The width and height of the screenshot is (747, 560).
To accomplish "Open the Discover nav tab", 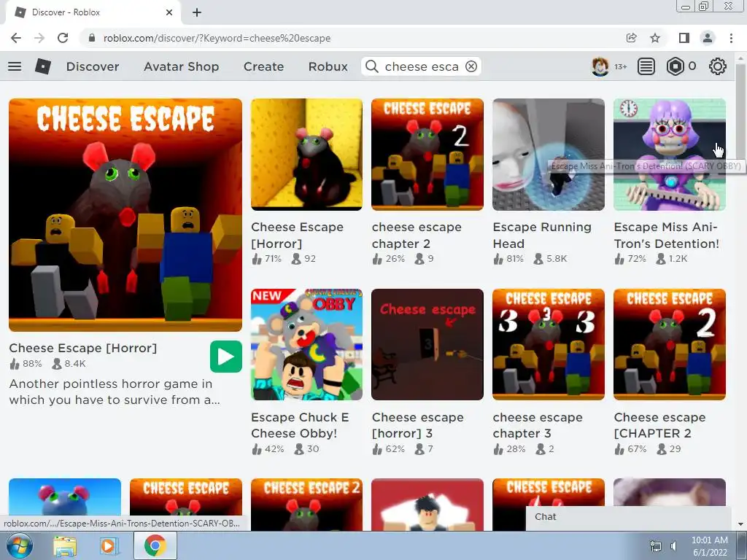I will tap(93, 66).
